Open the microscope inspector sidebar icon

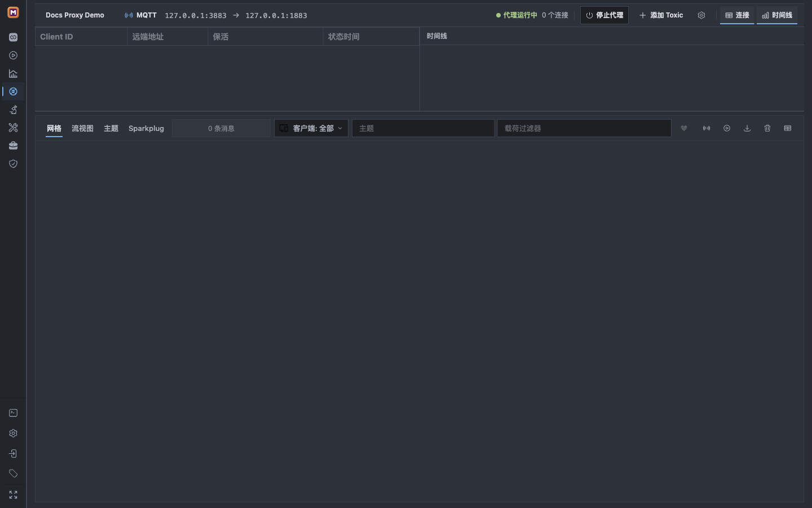tap(13, 110)
